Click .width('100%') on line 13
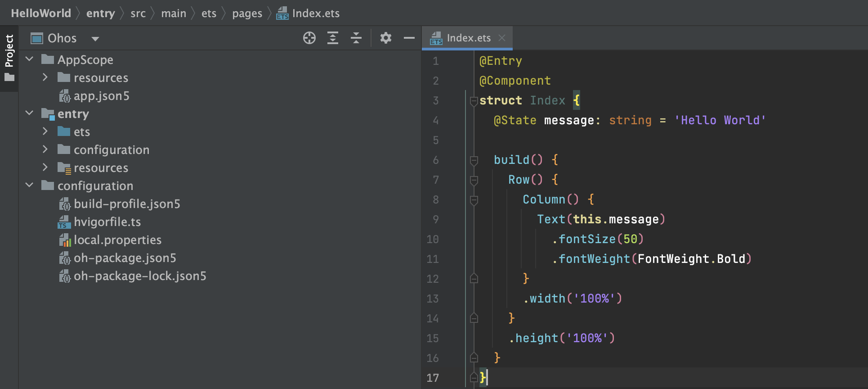The height and width of the screenshot is (389, 868). coord(573,299)
